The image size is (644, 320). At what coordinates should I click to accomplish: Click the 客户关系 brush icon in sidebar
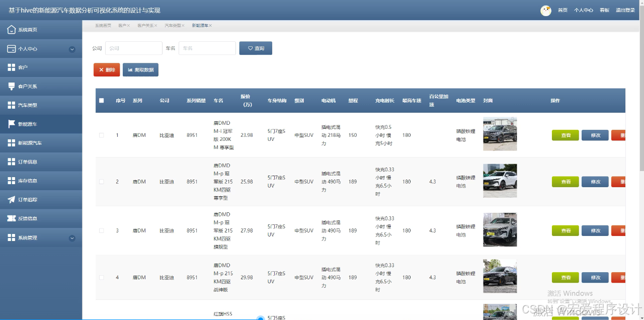(11, 87)
